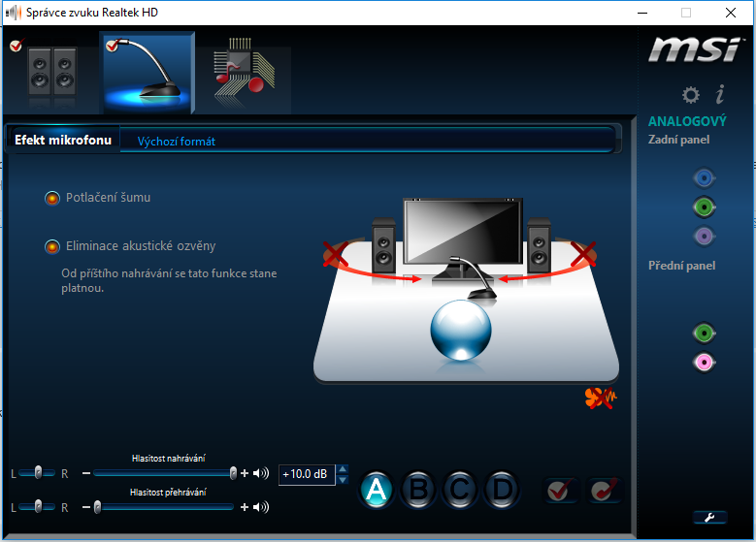756x542 pixels.
Task: Click the second checkmark button with pen
Action: [x=605, y=491]
